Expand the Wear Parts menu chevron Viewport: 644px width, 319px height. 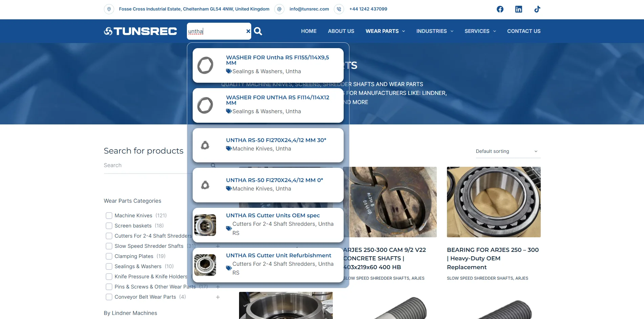coord(404,31)
